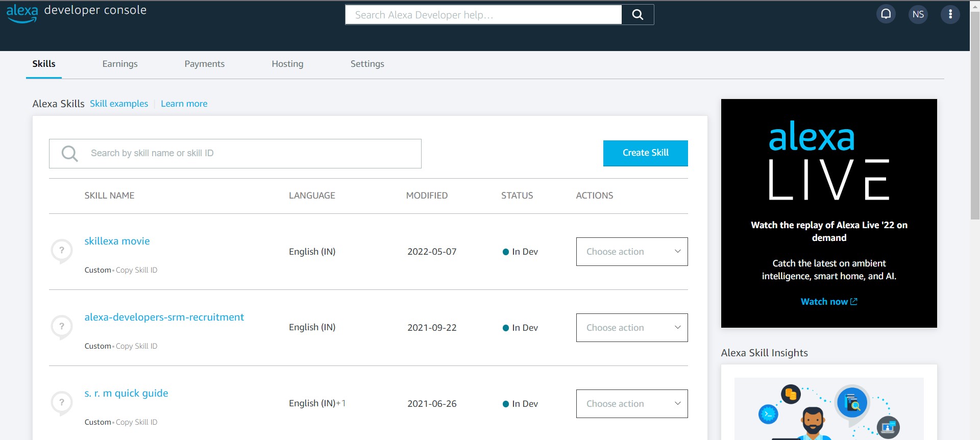The image size is (980, 440).
Task: Open the skillexa movie skill
Action: 117,241
